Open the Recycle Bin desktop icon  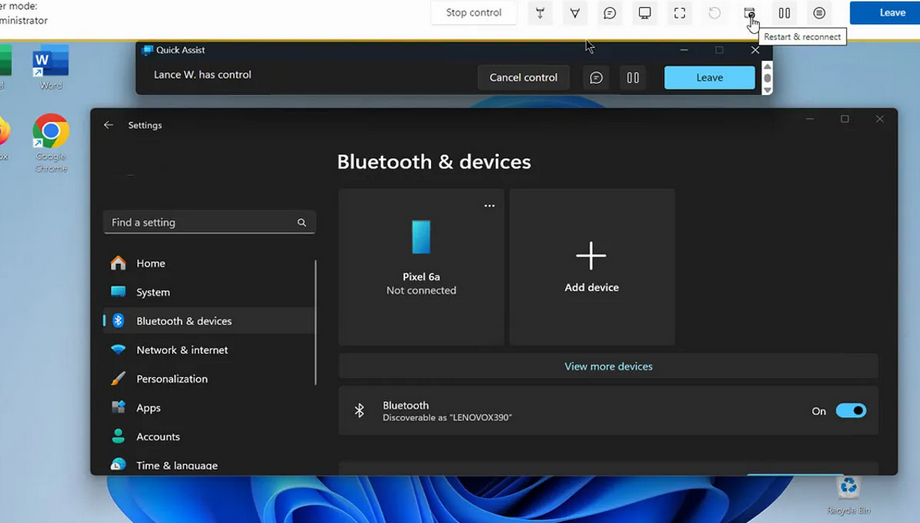(848, 496)
